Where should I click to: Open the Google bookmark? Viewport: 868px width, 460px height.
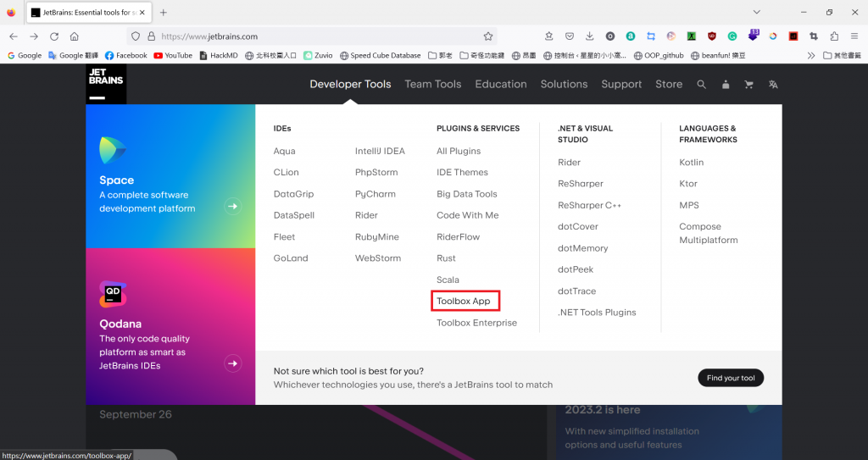(x=25, y=55)
